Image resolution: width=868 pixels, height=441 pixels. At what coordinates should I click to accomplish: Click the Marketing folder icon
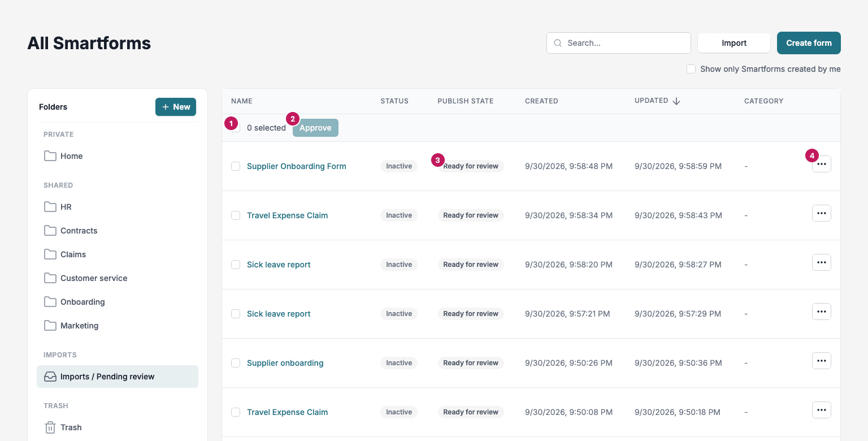[50, 326]
